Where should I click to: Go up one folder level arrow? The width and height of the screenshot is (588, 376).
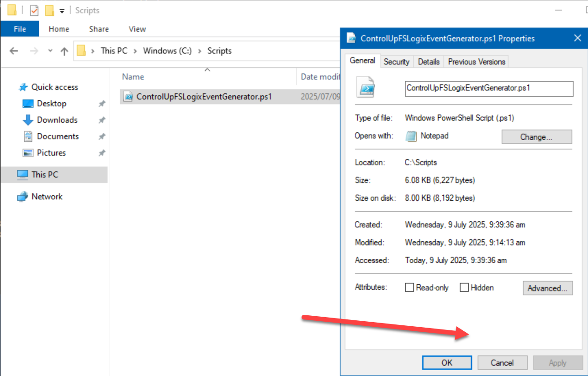point(64,51)
